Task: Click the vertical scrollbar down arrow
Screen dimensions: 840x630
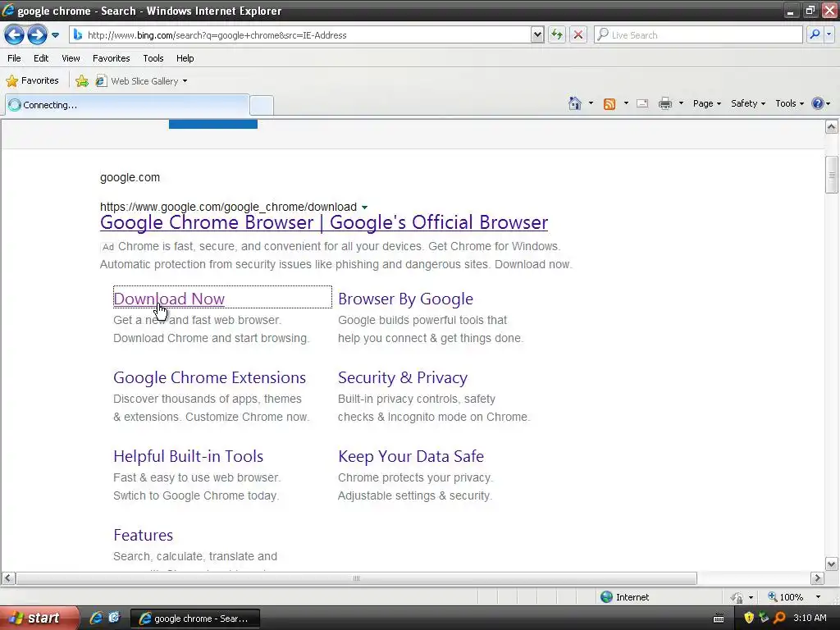Action: coord(831,564)
